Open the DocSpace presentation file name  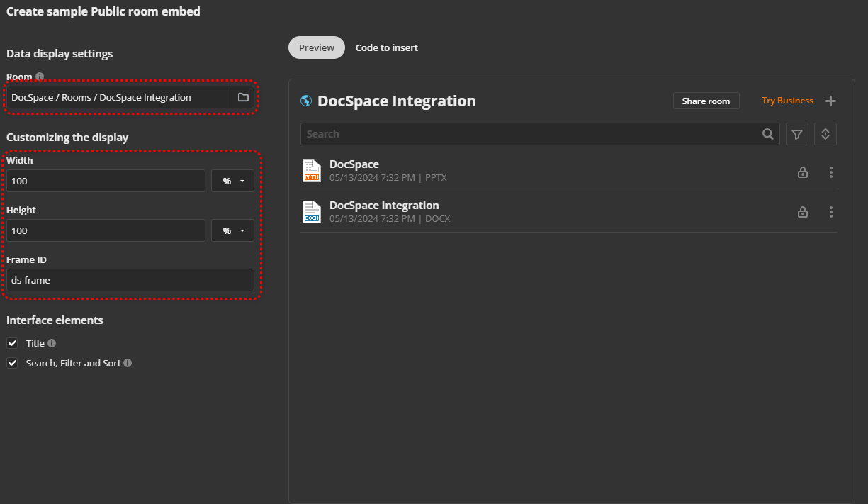(x=354, y=164)
